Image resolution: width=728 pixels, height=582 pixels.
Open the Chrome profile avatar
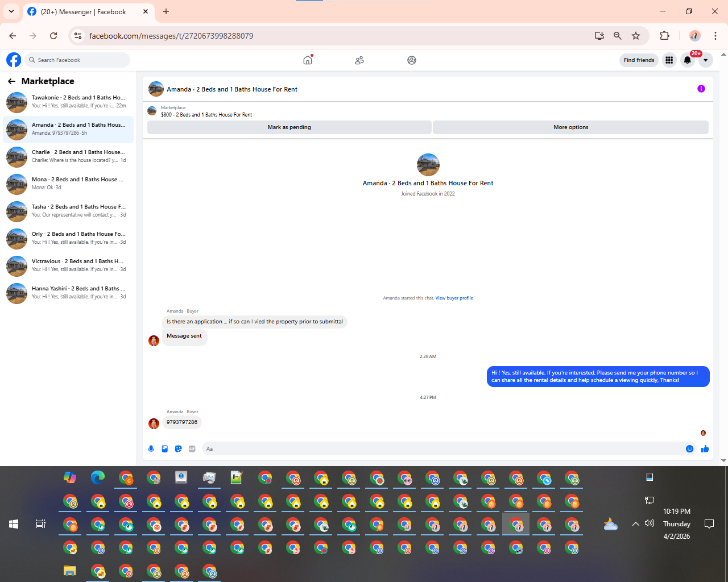(695, 36)
